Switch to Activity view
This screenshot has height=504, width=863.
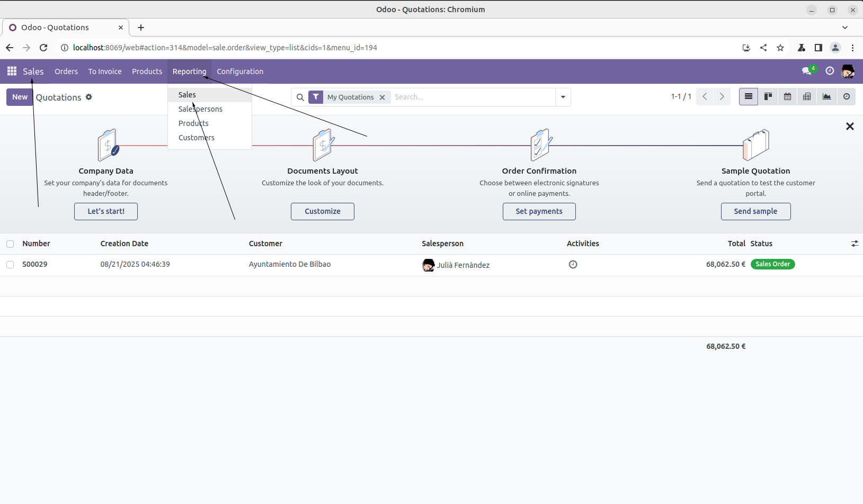pos(846,97)
